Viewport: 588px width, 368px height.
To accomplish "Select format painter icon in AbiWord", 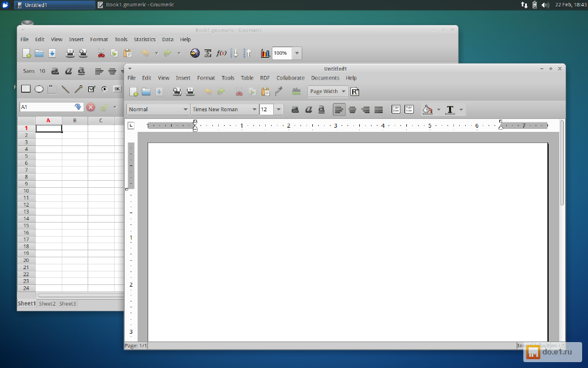I will [x=279, y=91].
